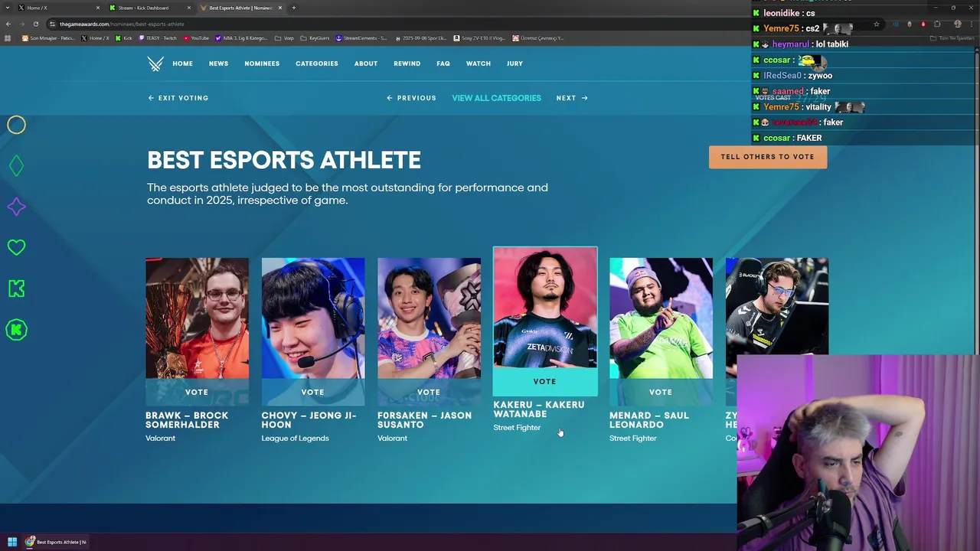This screenshot has width=980, height=551.
Task: Open the Son Mesajlar bookmark
Action: [48, 38]
